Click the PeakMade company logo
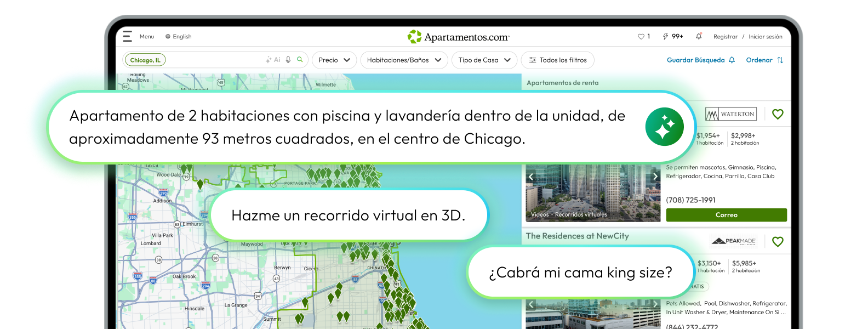This screenshot has width=868, height=329. coord(734,241)
